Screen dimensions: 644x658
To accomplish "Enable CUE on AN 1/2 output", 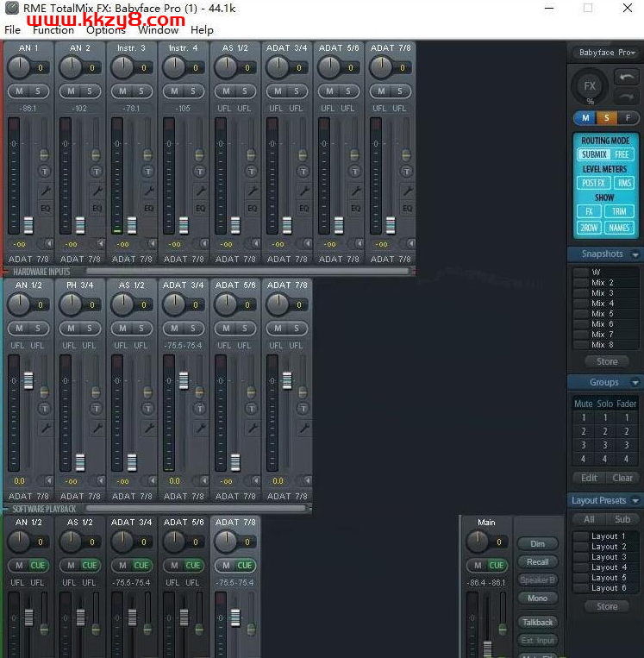I will pyautogui.click(x=37, y=565).
